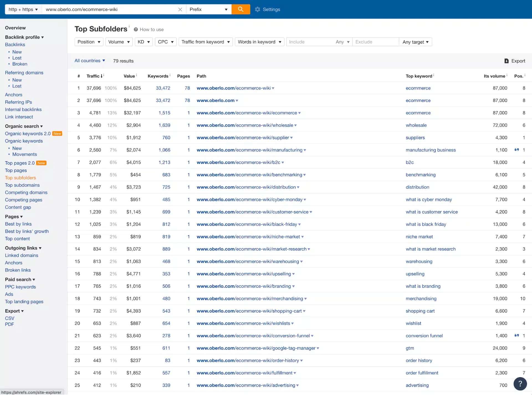Open the suppliers top keyword link
Viewport: 532px width, 395px height.
pyautogui.click(x=415, y=137)
